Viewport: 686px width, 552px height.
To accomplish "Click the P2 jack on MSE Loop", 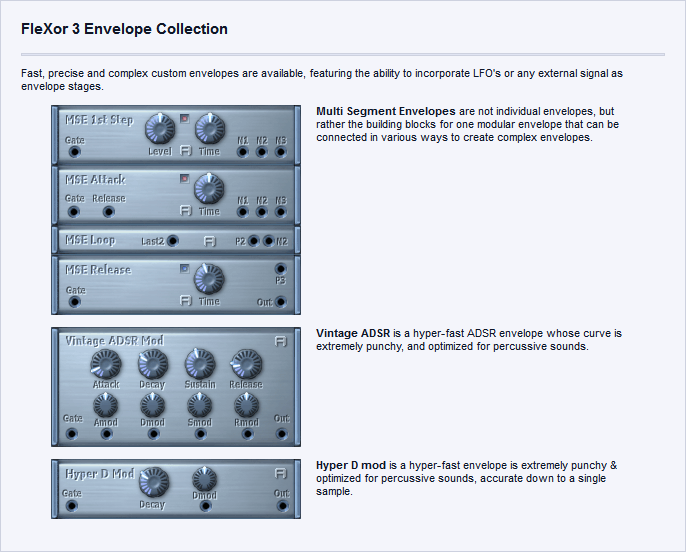I will point(254,241).
